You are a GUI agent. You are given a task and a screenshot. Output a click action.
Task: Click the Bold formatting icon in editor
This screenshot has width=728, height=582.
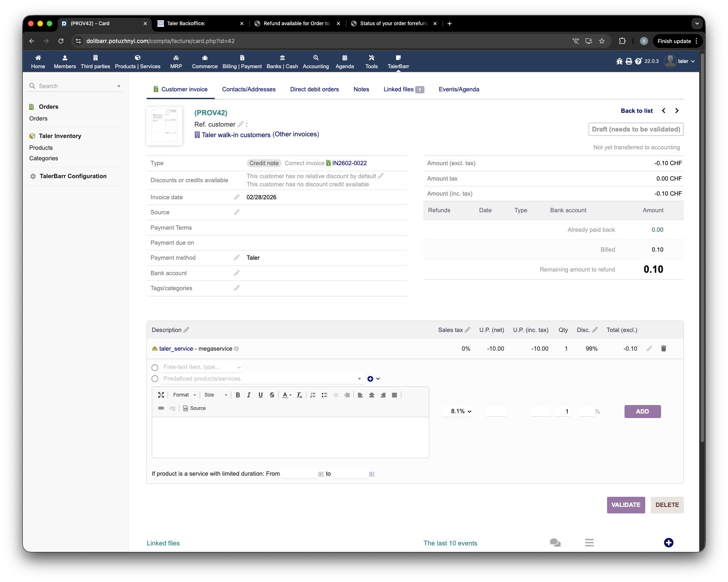[x=238, y=395]
